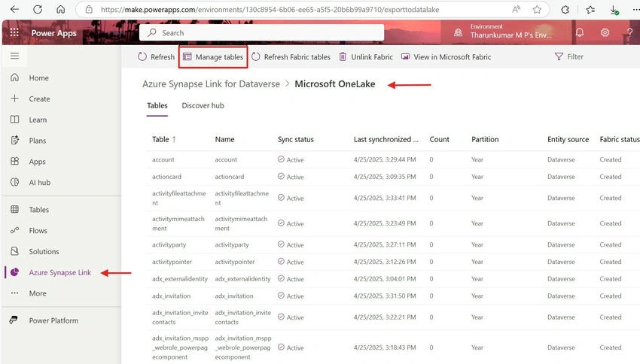Viewport: 640px width, 364px height.
Task: Sort by Sync status column header
Action: tap(295, 139)
